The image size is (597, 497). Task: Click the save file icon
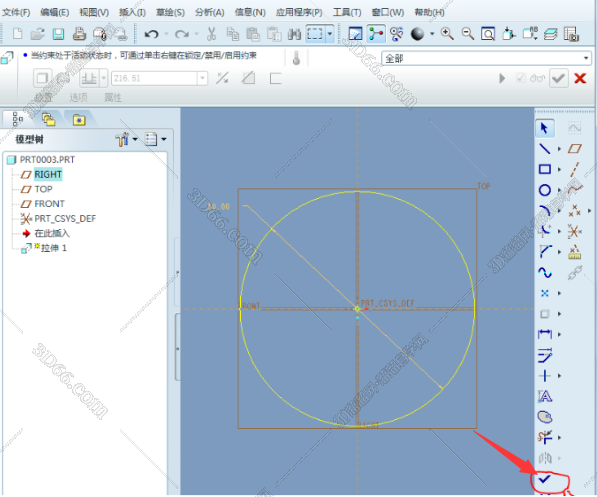58,34
